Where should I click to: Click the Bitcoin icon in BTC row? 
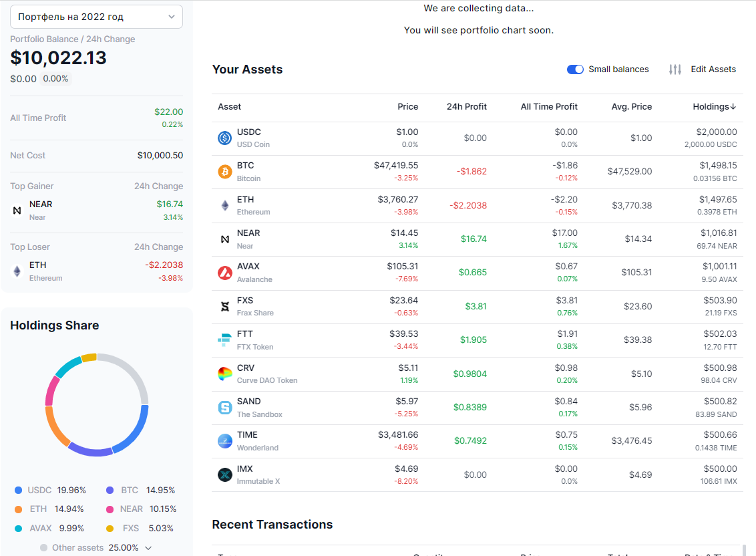coord(224,171)
